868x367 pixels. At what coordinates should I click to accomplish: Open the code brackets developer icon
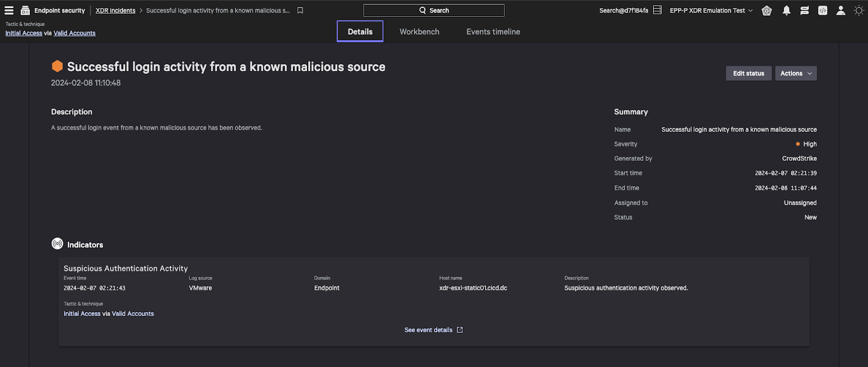pyautogui.click(x=822, y=10)
